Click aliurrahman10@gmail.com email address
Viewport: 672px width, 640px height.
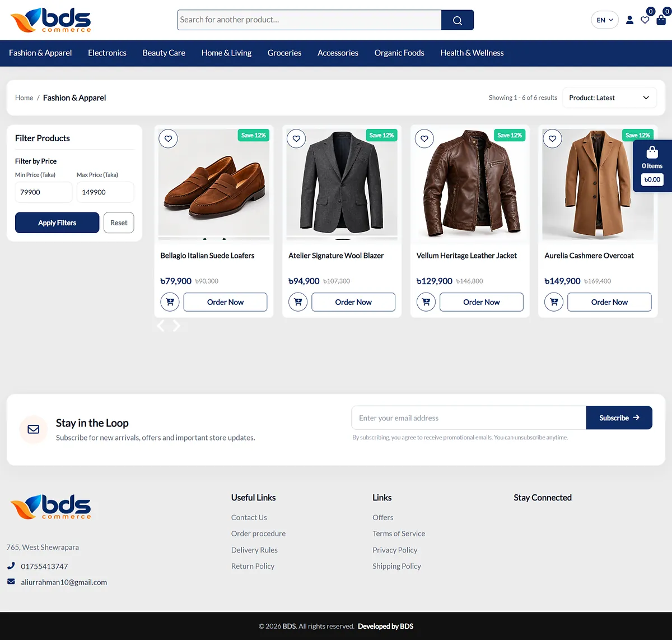[64, 582]
